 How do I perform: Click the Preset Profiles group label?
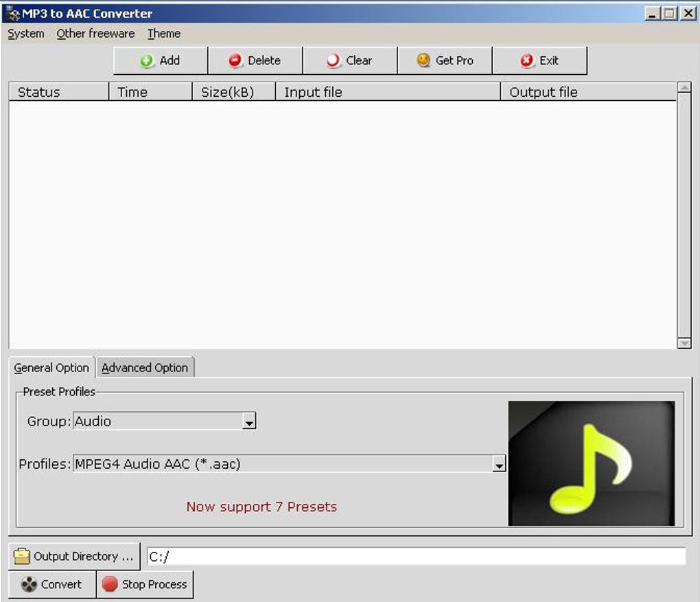point(59,392)
